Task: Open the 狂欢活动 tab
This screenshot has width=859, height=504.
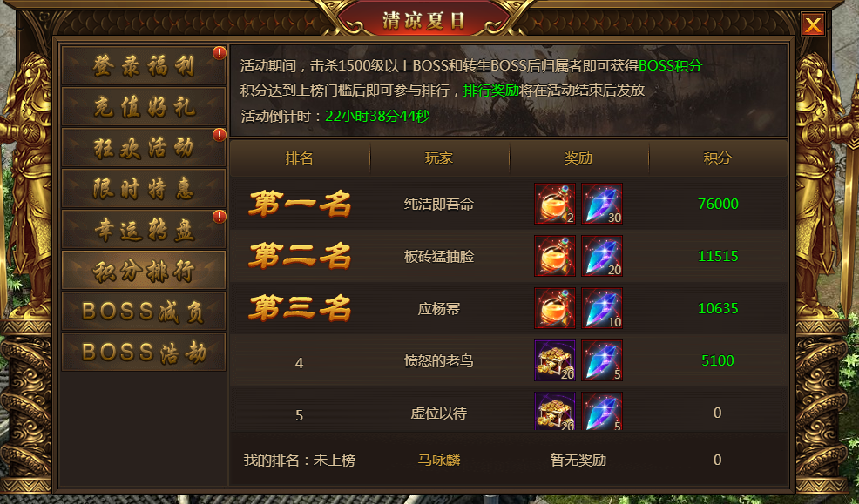Action: [144, 147]
